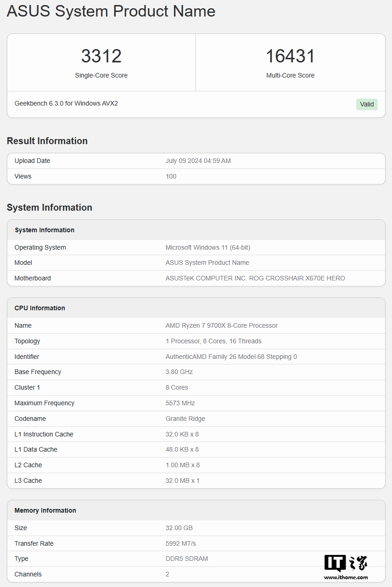The height and width of the screenshot is (587, 392).
Task: Click the Granite Ridge codename value
Action: [185, 419]
